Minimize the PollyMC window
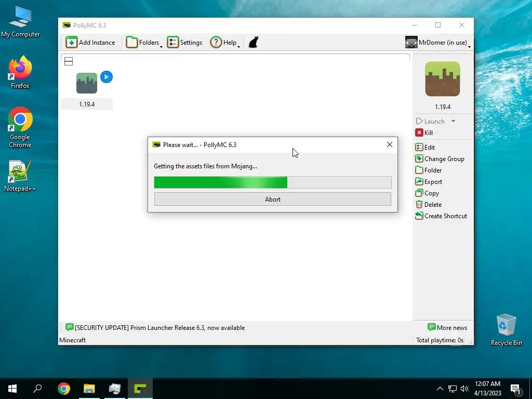 (415, 25)
